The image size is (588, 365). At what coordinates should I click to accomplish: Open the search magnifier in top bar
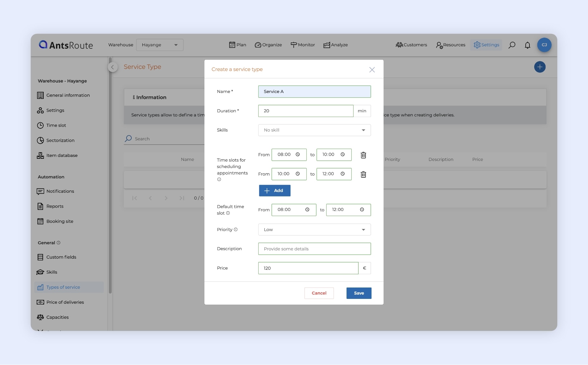click(512, 45)
